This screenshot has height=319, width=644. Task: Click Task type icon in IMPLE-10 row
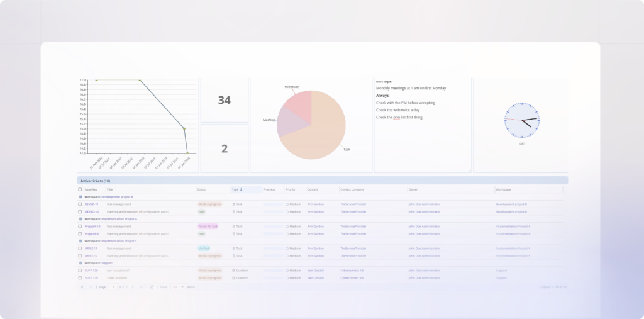[234, 255]
